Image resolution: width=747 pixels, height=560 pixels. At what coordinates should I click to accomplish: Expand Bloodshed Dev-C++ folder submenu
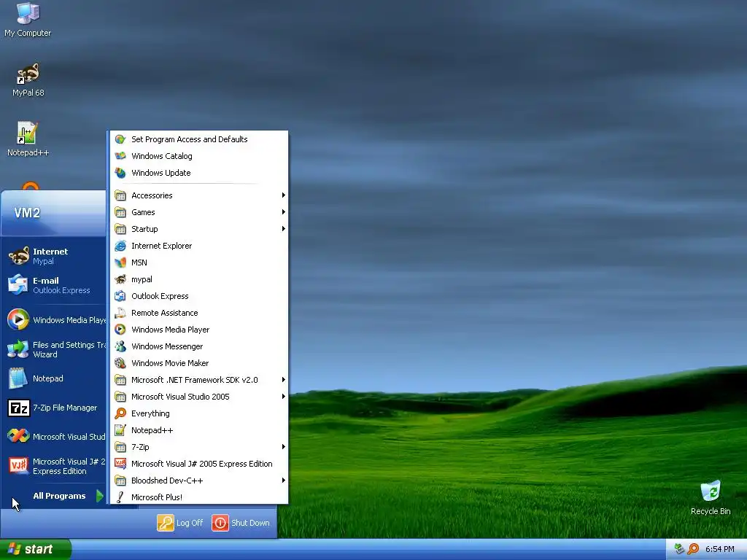pos(199,480)
